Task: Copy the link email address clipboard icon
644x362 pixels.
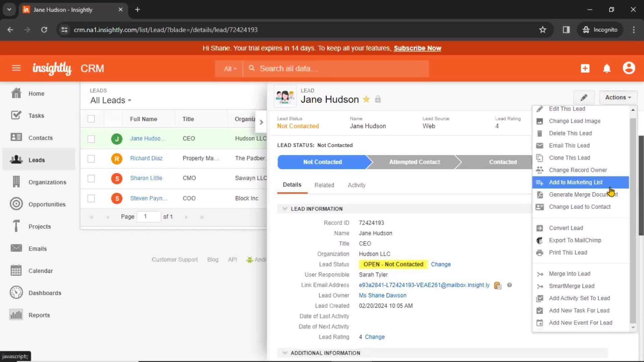Action: click(x=498, y=285)
